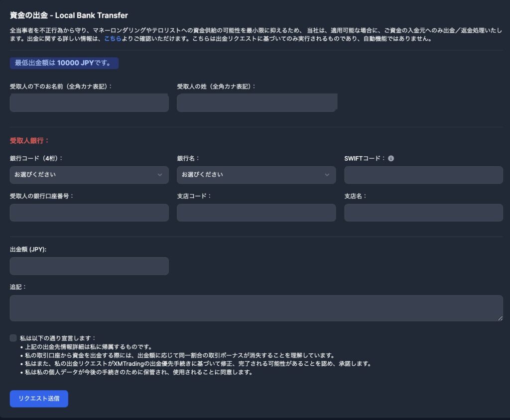Click the chevron arrow in 銀行名 dropdown
The width and height of the screenshot is (510, 420).
pyautogui.click(x=327, y=175)
